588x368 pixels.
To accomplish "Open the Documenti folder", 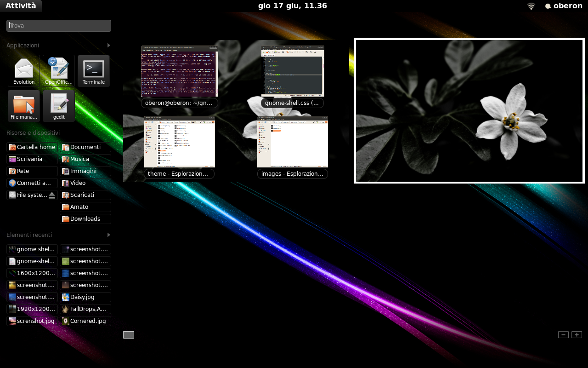I will (85, 147).
